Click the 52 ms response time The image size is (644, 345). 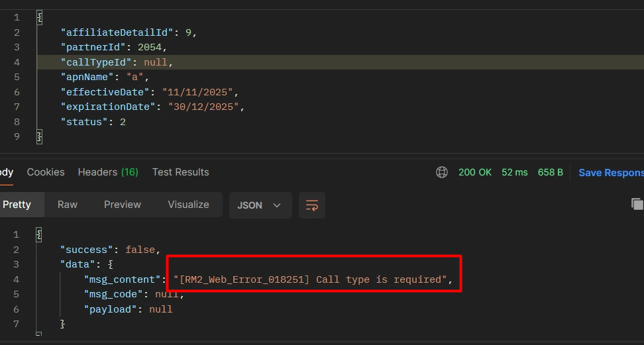pyautogui.click(x=515, y=172)
